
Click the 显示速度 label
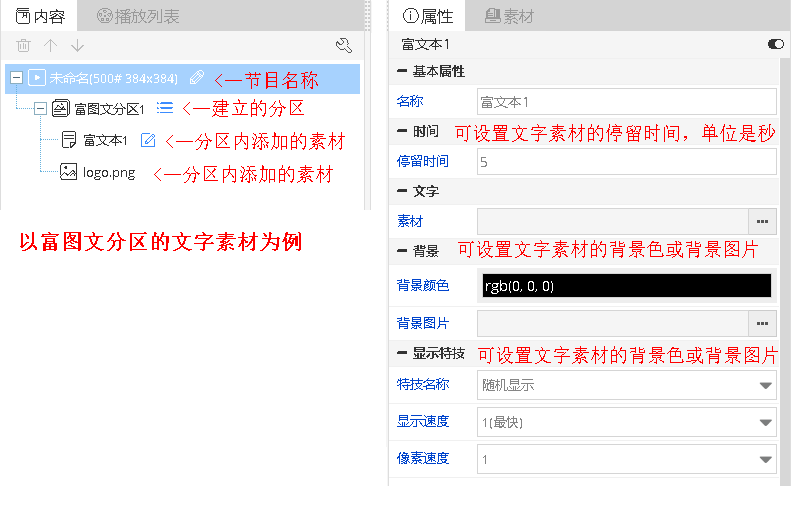pos(423,421)
